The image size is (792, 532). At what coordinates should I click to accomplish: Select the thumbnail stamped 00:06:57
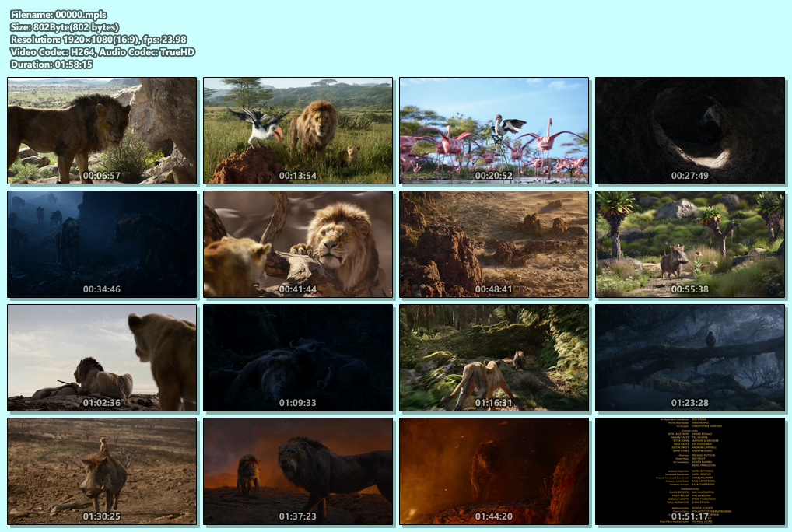tap(102, 131)
